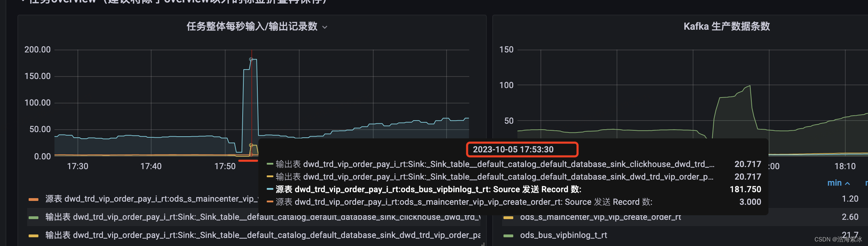Click the 18:10 label on the Kafka time axis
Image resolution: width=868 pixels, height=246 pixels.
coord(845,166)
